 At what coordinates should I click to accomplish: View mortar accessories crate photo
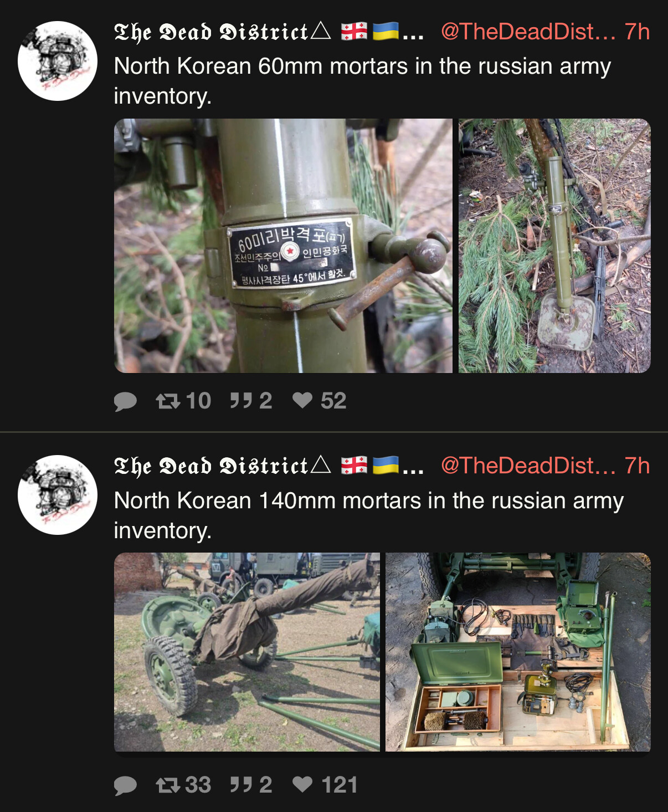point(518,652)
